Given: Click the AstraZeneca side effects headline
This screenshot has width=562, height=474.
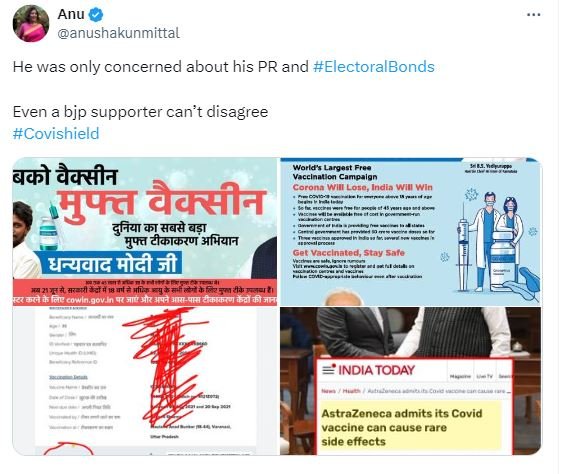Looking at the screenshot, I should click(x=401, y=427).
